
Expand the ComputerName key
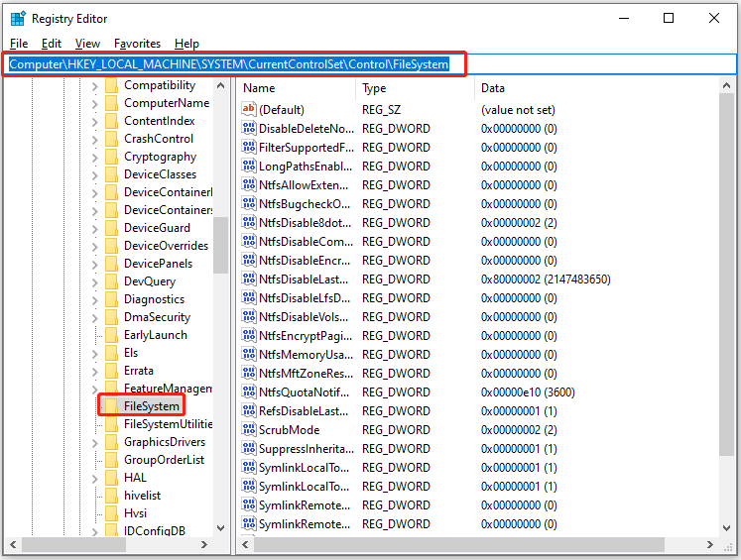tap(94, 104)
